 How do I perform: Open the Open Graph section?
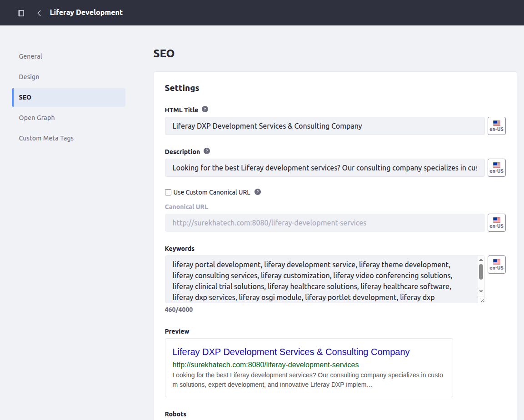coord(37,118)
